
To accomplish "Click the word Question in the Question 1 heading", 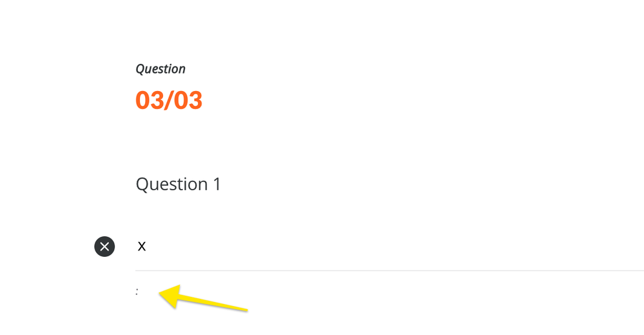I will click(171, 184).
